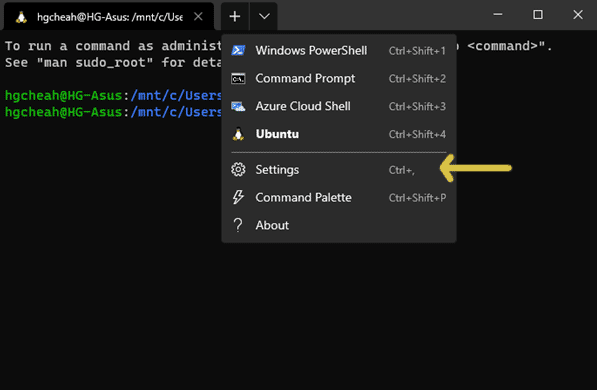Select Azure Cloud Shell entry
Viewport: 597px width, 390px height.
click(x=339, y=106)
